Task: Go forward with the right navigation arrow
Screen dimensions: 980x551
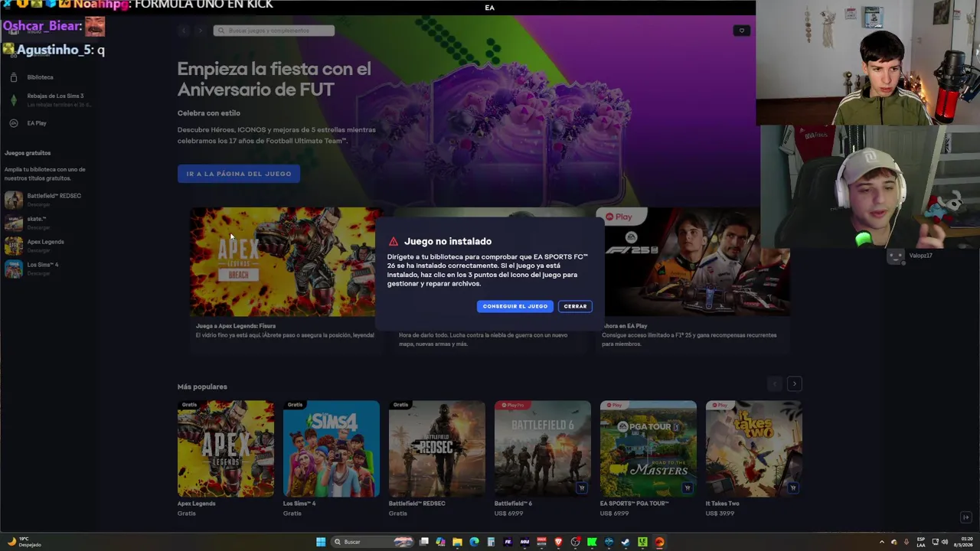Action: [200, 31]
